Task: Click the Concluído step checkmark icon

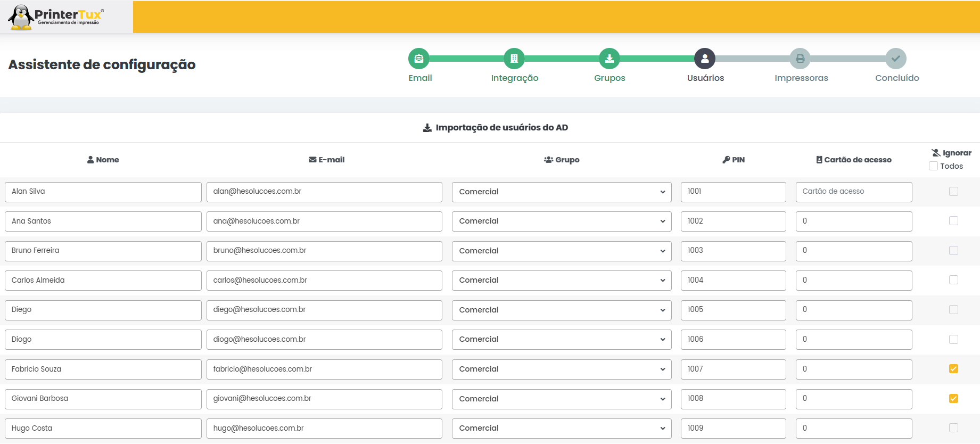Action: point(896,59)
